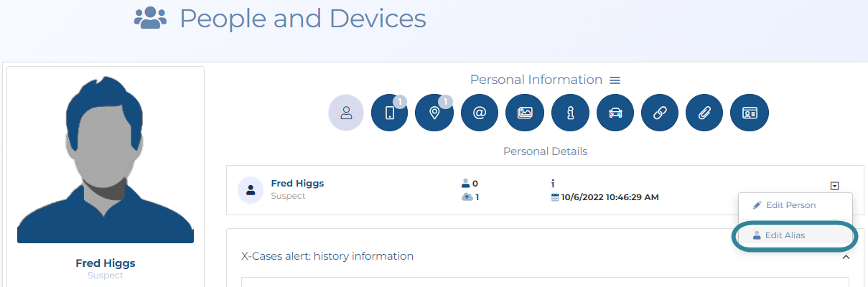868x287 pixels.
Task: Toggle the Fred Higgs row dropdown arrow
Action: click(834, 186)
